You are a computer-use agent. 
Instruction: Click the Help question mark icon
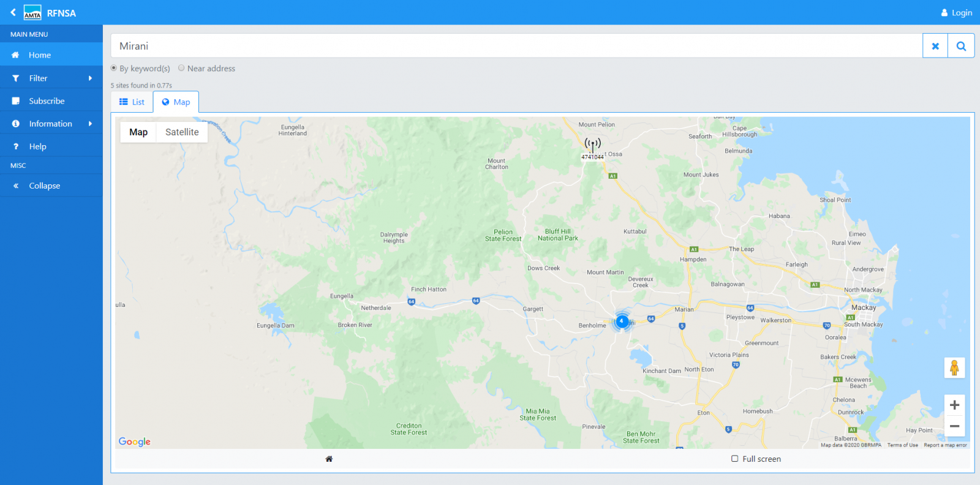point(15,146)
